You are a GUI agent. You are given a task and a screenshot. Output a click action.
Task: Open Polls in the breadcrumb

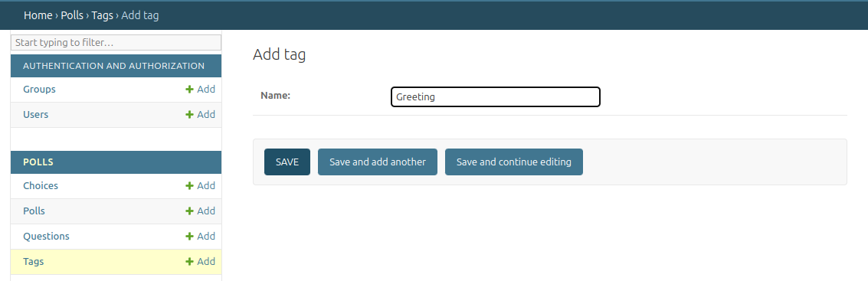click(72, 15)
